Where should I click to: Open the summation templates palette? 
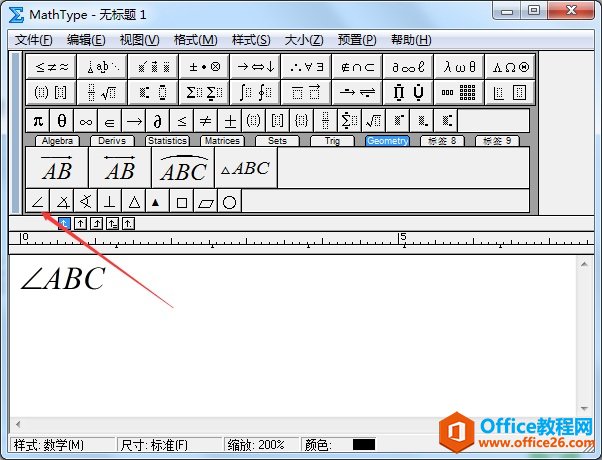click(204, 92)
